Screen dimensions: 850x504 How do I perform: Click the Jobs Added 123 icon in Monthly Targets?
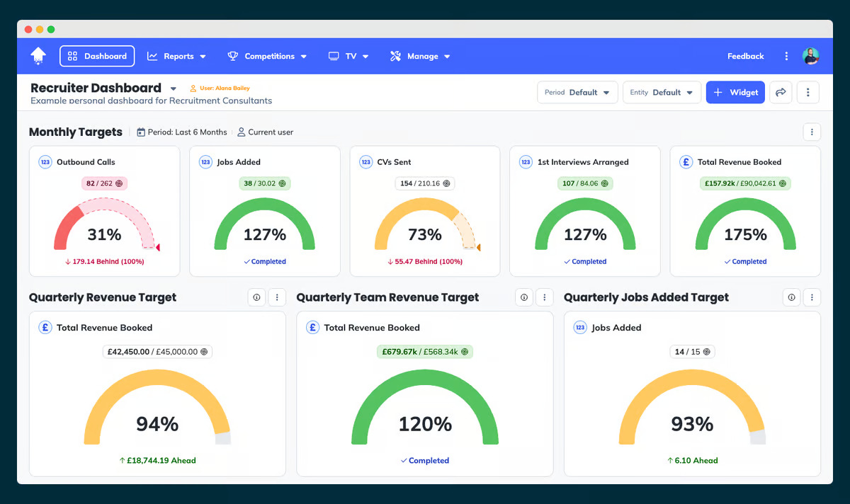tap(205, 161)
